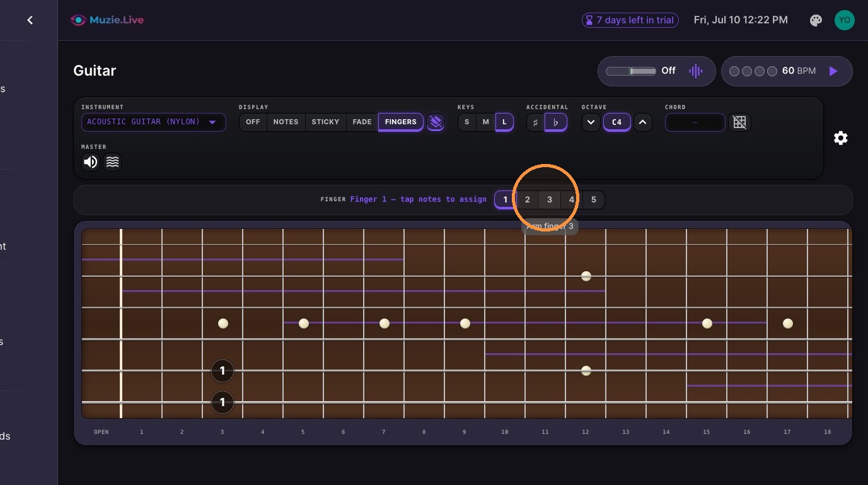
Task: Set keys size to M
Action: coord(485,122)
